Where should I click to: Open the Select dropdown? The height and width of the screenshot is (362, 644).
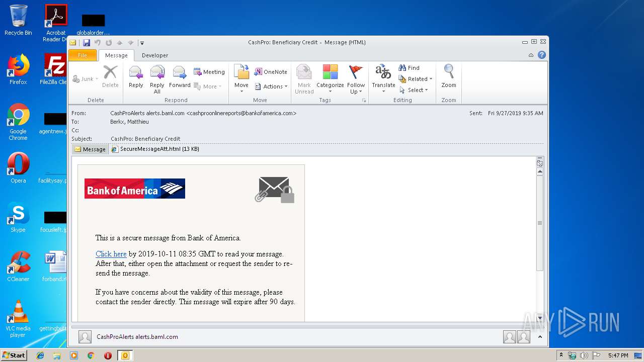(x=414, y=90)
